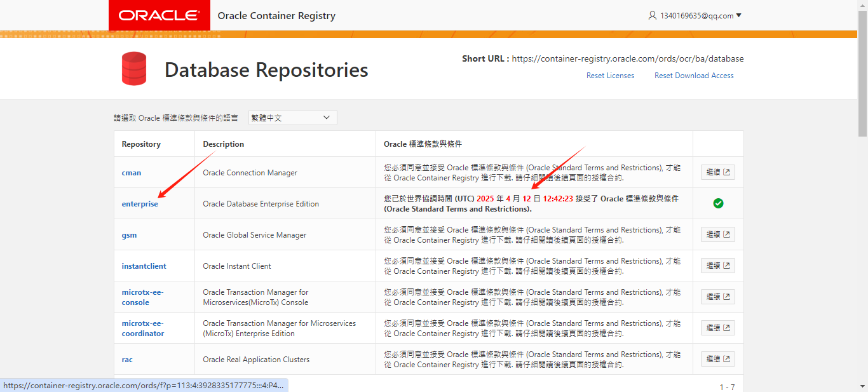The image size is (868, 392).
Task: Click the Oracle logo
Action: (x=159, y=15)
